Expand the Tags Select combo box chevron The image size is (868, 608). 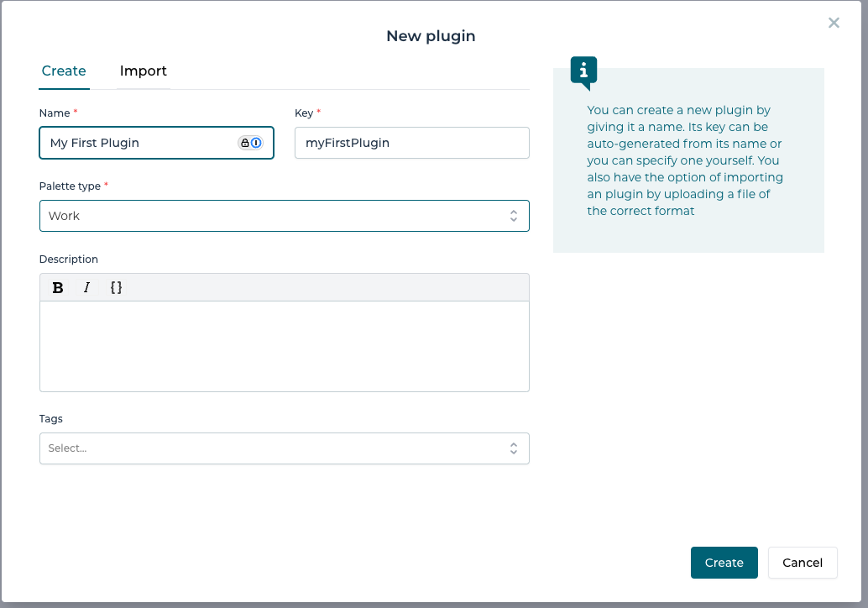point(513,448)
